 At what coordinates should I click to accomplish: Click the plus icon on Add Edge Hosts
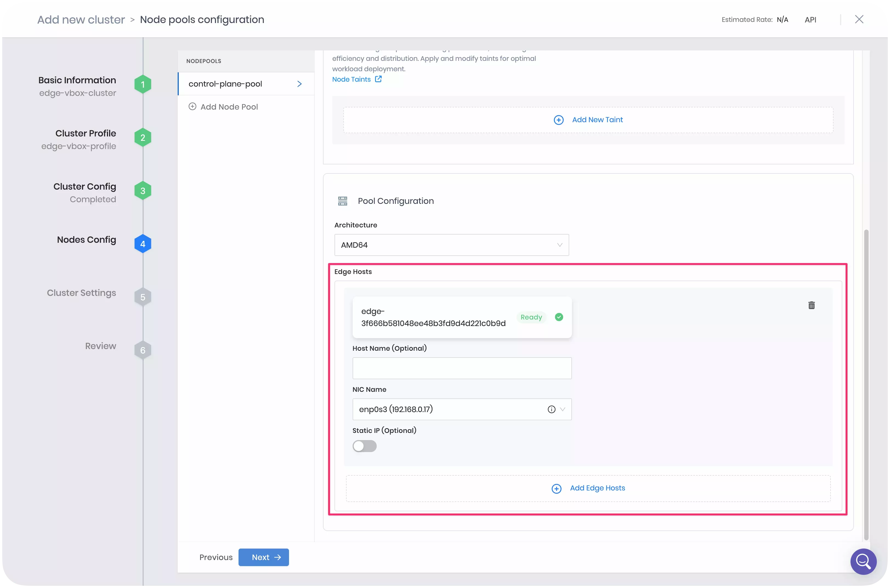tap(556, 488)
